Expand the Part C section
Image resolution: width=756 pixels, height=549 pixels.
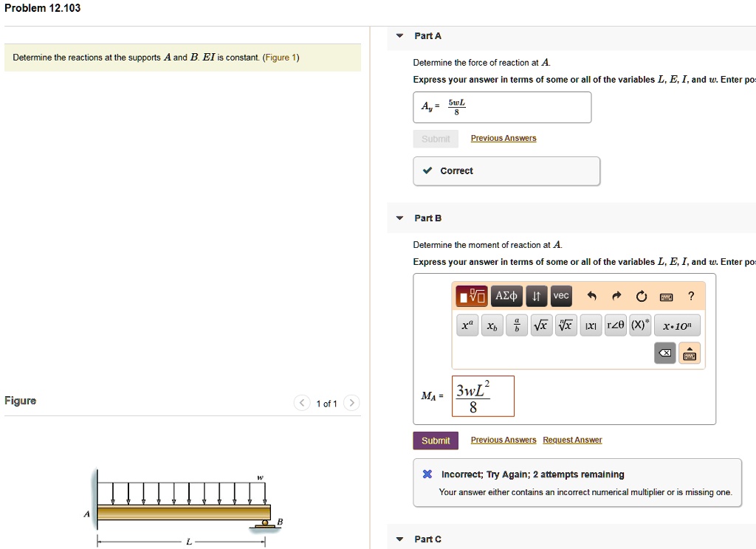point(399,539)
